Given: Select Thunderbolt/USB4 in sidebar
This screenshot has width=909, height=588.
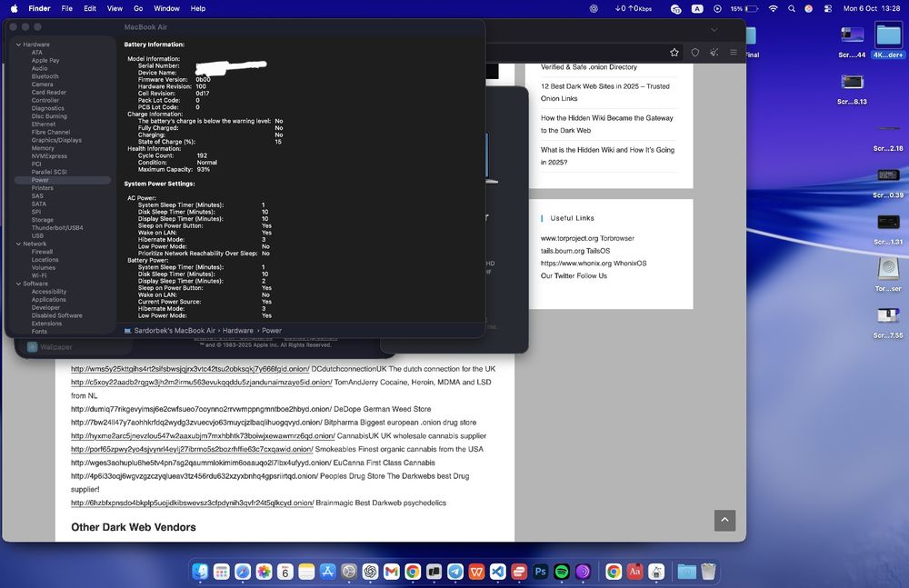Looking at the screenshot, I should point(56,228).
